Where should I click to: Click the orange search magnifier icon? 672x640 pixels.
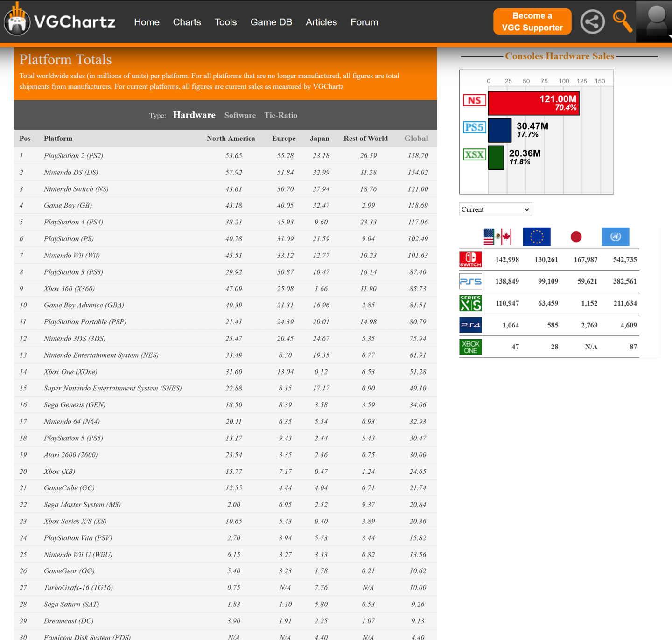(x=622, y=21)
